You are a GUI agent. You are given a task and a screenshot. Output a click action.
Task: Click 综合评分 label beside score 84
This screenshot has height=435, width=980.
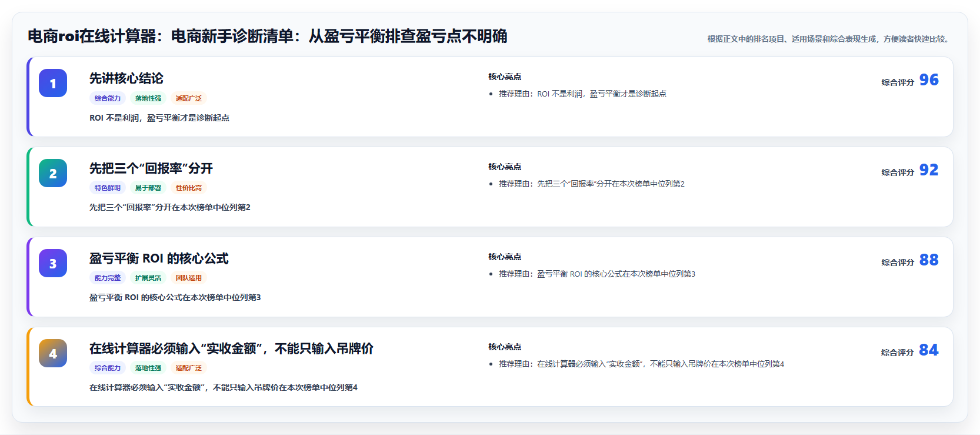click(898, 353)
